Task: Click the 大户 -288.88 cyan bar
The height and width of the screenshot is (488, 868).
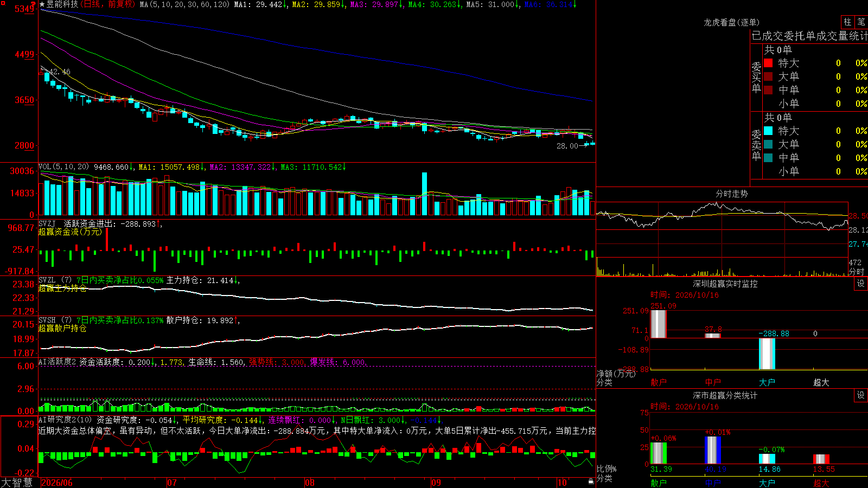Action: click(767, 354)
